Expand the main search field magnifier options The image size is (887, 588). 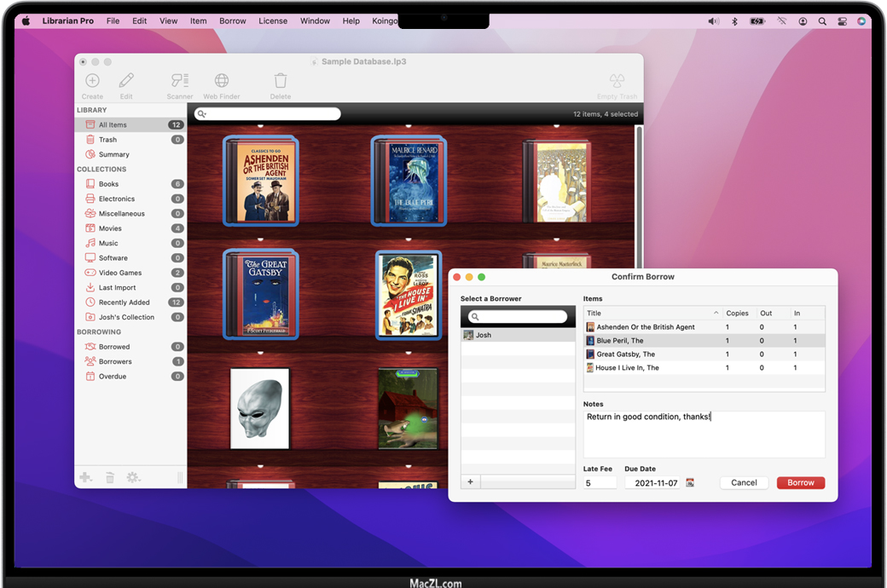201,114
